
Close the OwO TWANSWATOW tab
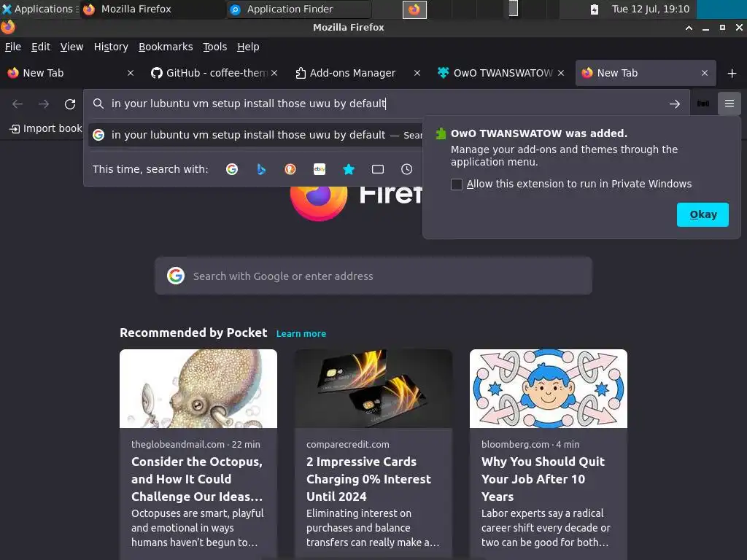pyautogui.click(x=561, y=73)
